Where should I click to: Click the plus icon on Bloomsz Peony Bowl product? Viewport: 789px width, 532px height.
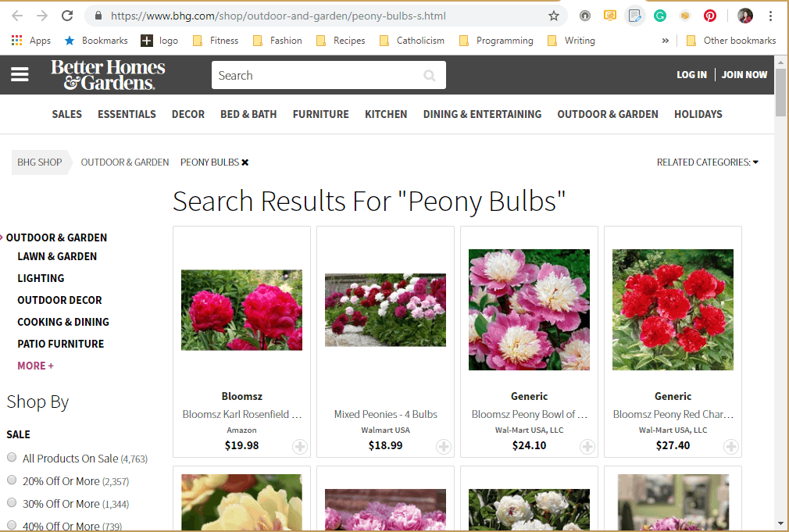587,447
